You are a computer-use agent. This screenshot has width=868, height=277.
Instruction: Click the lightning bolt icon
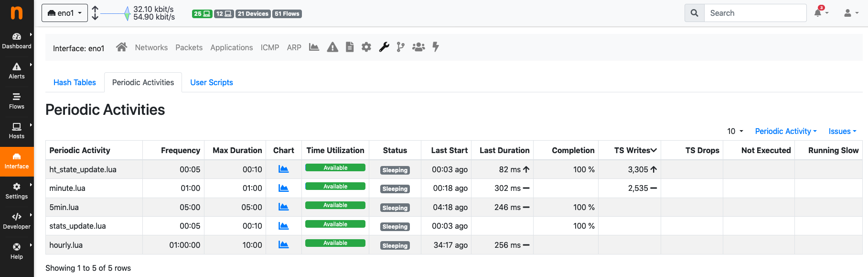pyautogui.click(x=436, y=47)
